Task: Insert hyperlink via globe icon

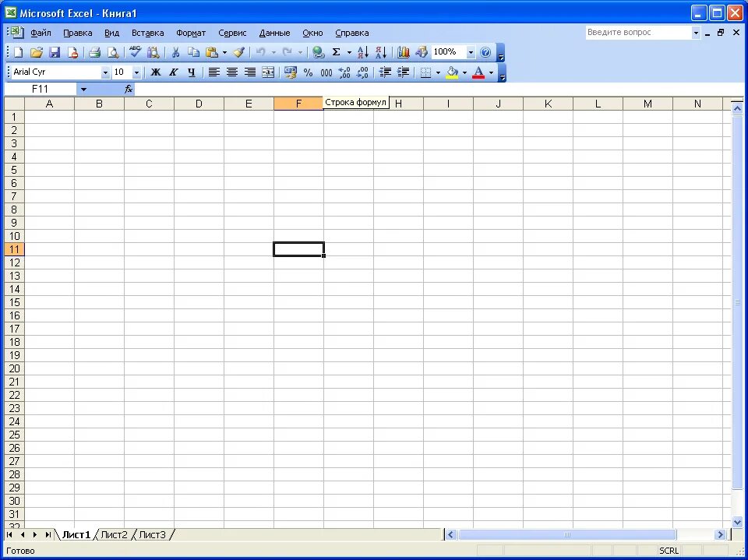Action: tap(317, 52)
